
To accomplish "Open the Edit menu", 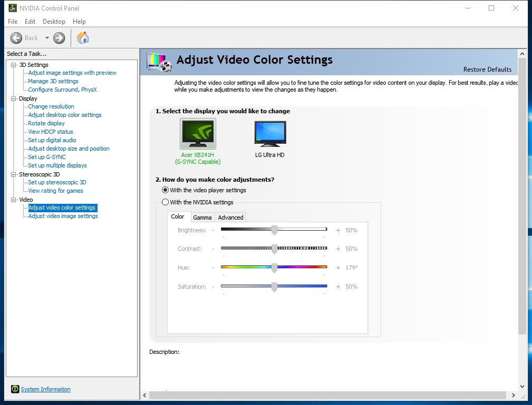I will 30,22.
